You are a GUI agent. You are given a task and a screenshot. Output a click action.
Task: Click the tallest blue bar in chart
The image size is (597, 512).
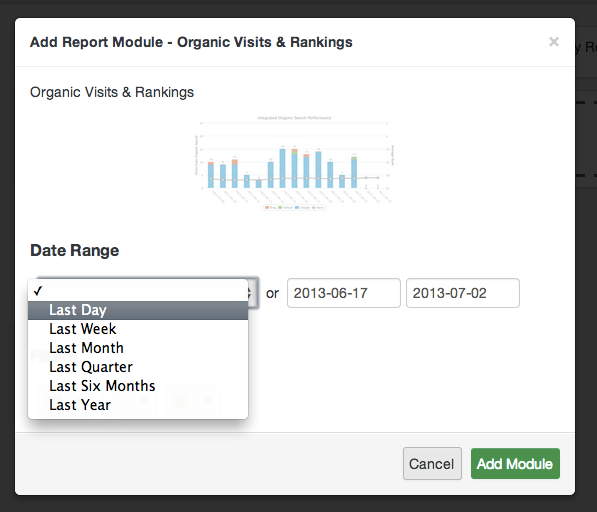click(282, 168)
